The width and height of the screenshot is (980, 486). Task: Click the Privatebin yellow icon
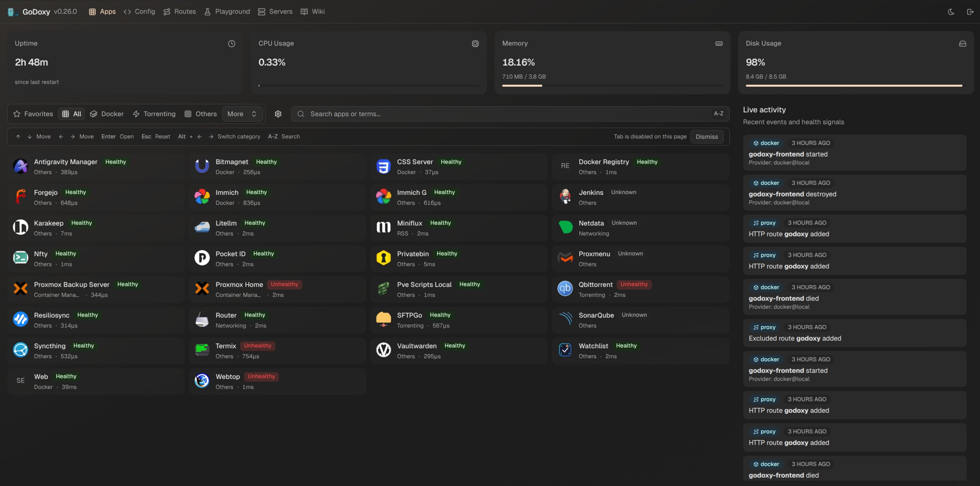(383, 258)
